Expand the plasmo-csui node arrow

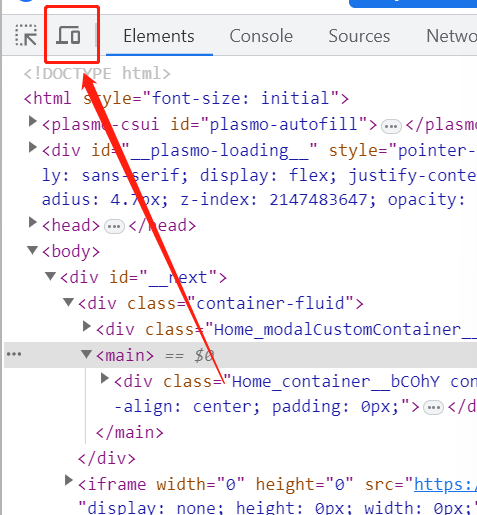click(x=32, y=122)
